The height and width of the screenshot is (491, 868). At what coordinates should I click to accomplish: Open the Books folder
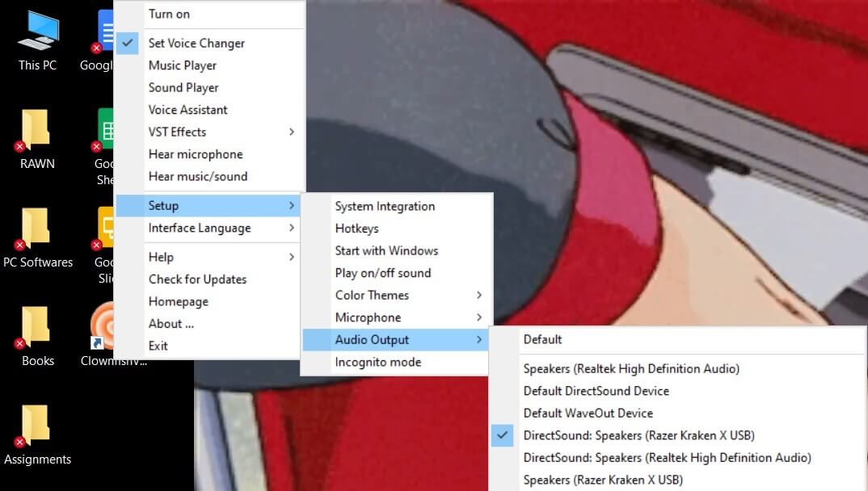tap(36, 334)
